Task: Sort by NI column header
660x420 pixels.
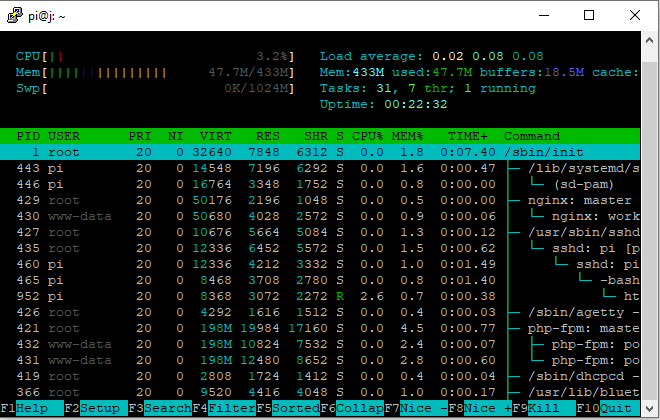Action: pyautogui.click(x=176, y=136)
